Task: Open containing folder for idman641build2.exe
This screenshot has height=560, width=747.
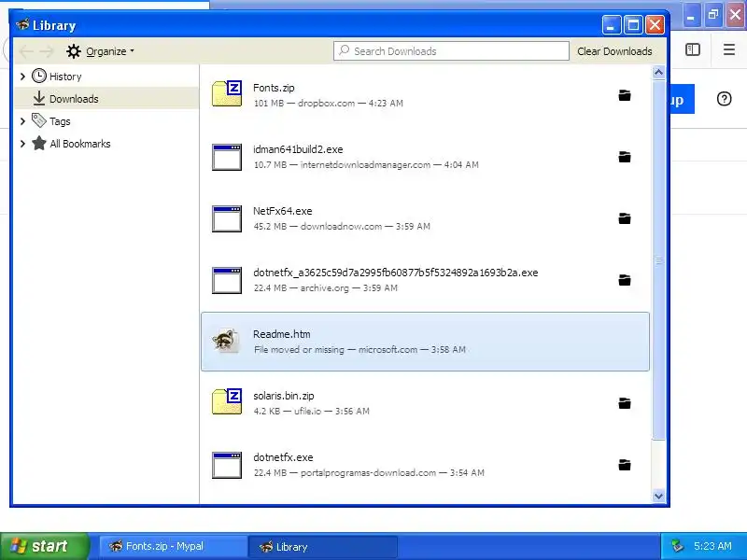Action: [x=625, y=157]
